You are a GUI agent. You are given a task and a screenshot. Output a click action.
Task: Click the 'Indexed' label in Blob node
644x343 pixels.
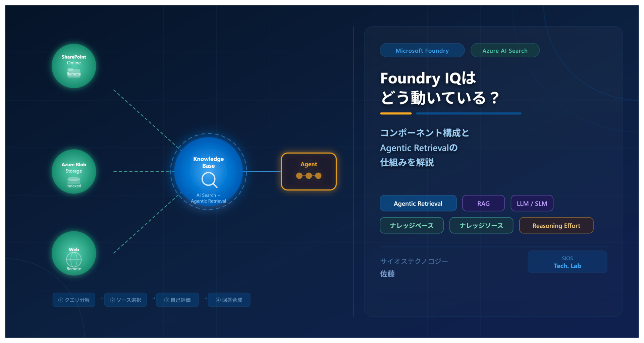(x=74, y=186)
